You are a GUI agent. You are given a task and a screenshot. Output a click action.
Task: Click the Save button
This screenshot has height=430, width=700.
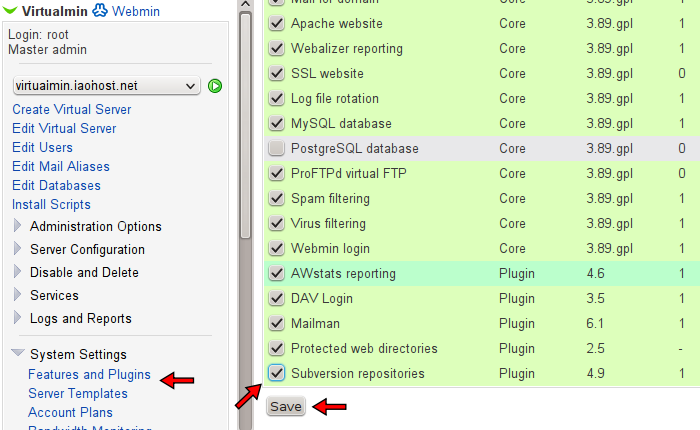tap(286, 406)
